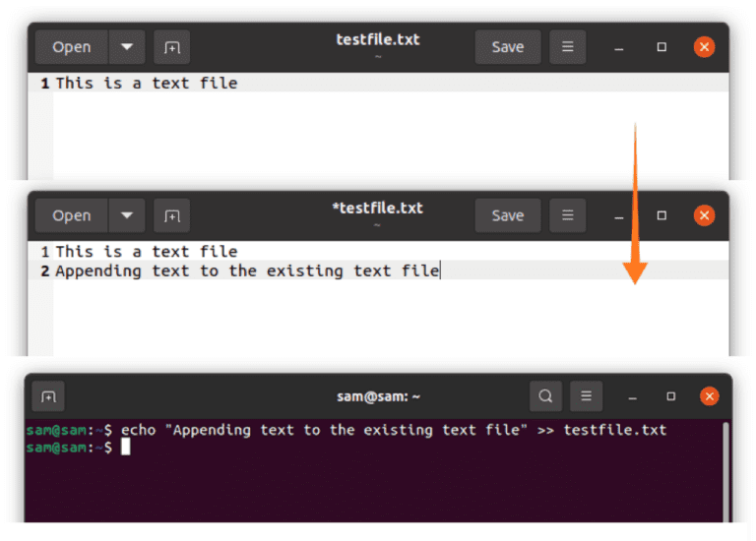Click the new document icon in second editor
The image size is (756, 541).
click(172, 215)
